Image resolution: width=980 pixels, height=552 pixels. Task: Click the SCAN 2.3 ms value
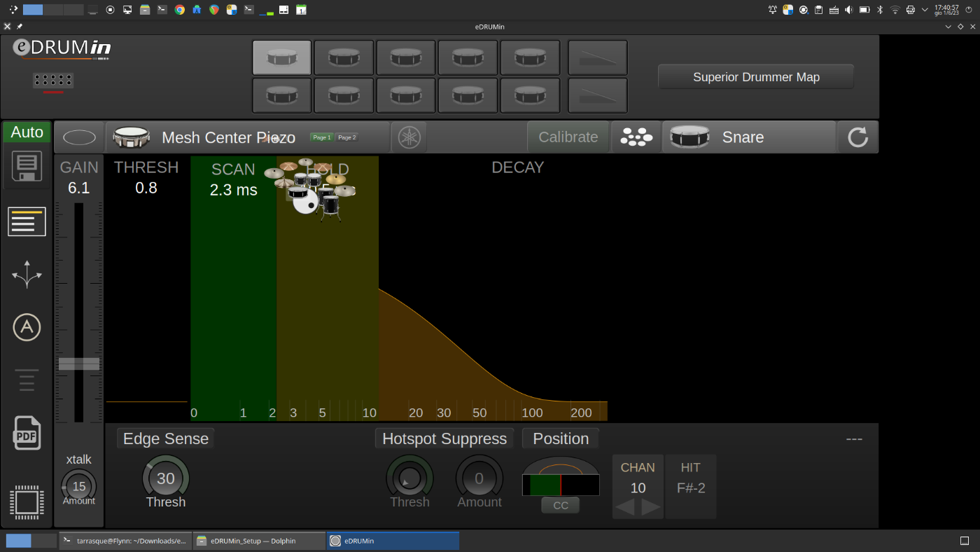234,190
